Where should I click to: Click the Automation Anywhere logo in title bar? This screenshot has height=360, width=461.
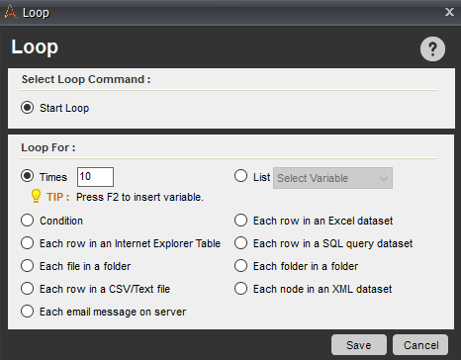click(11, 12)
